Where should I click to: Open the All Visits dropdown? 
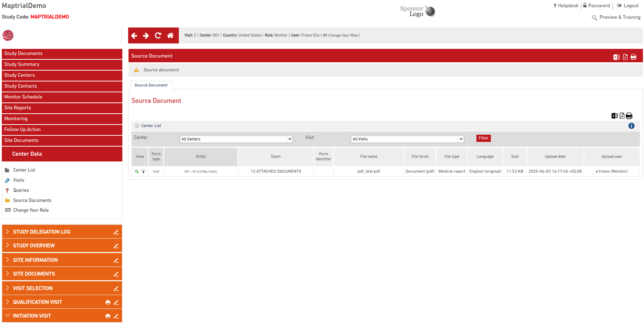(408, 139)
